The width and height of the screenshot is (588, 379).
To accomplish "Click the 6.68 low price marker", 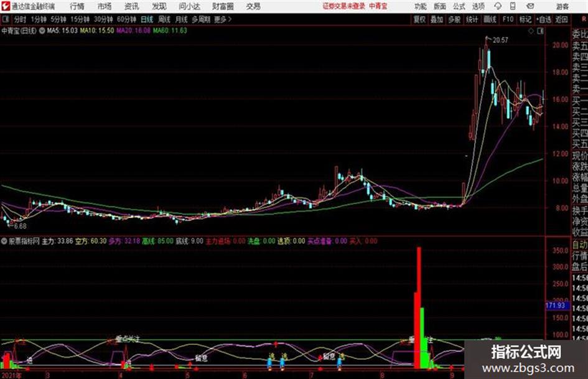I will 20,227.
